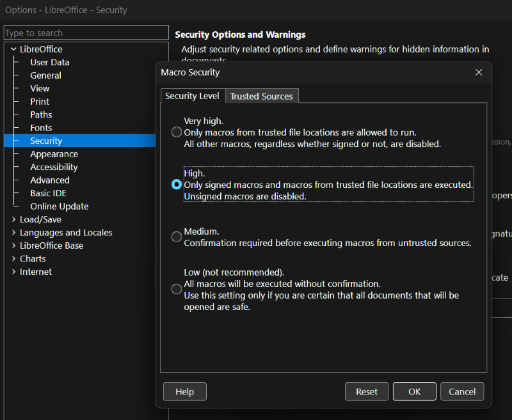Expand the LibreOffice Base category

pos(13,245)
